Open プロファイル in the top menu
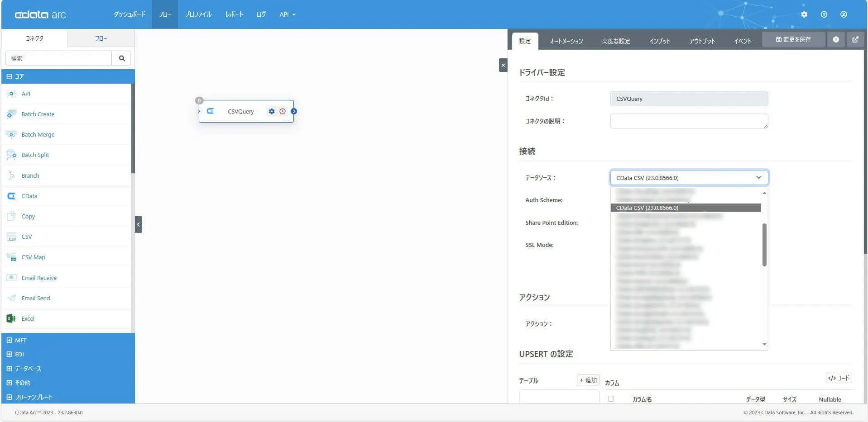 coord(198,14)
